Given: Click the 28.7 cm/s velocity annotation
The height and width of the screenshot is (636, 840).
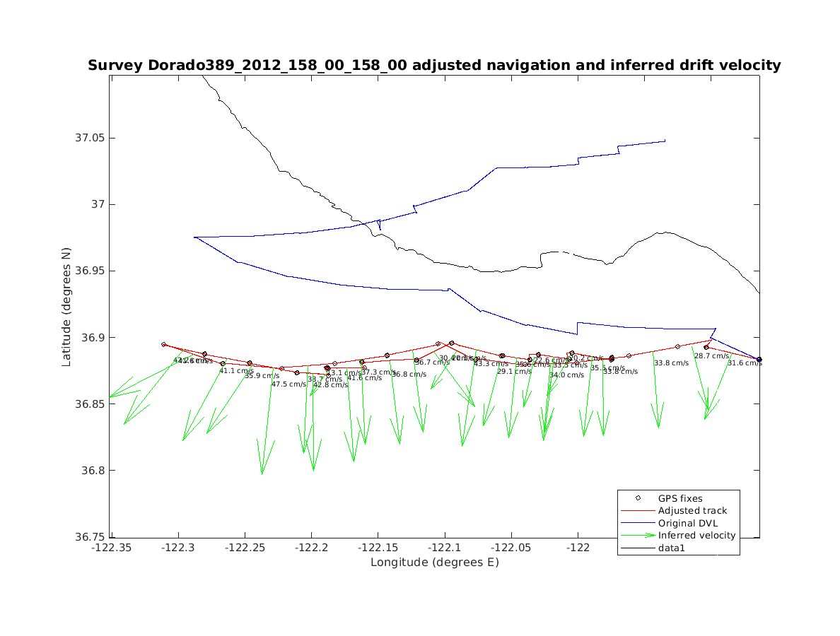Looking at the screenshot, I should click(x=711, y=356).
